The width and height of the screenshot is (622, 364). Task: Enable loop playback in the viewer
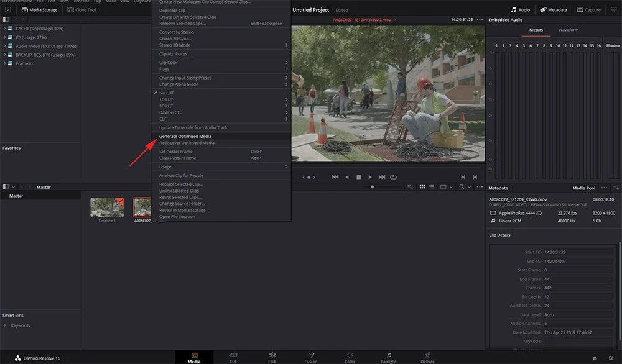coord(394,177)
